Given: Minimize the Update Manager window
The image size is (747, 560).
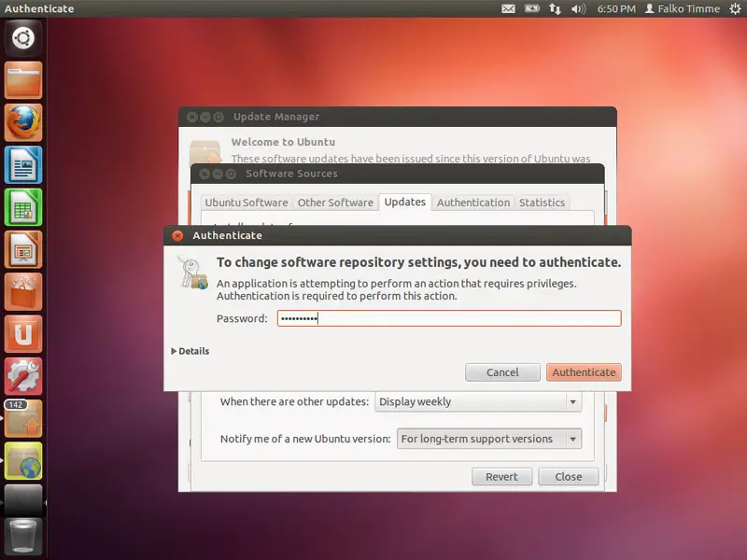Looking at the screenshot, I should [205, 118].
